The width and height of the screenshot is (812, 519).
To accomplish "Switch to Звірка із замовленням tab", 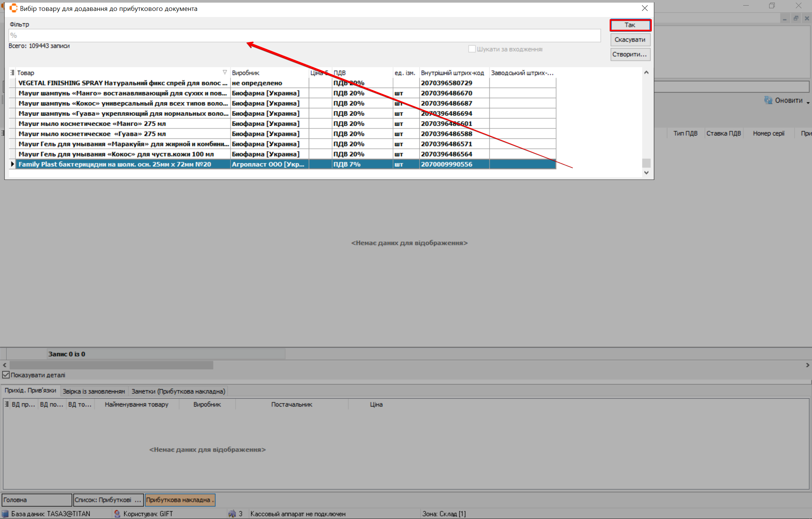I will pyautogui.click(x=94, y=391).
